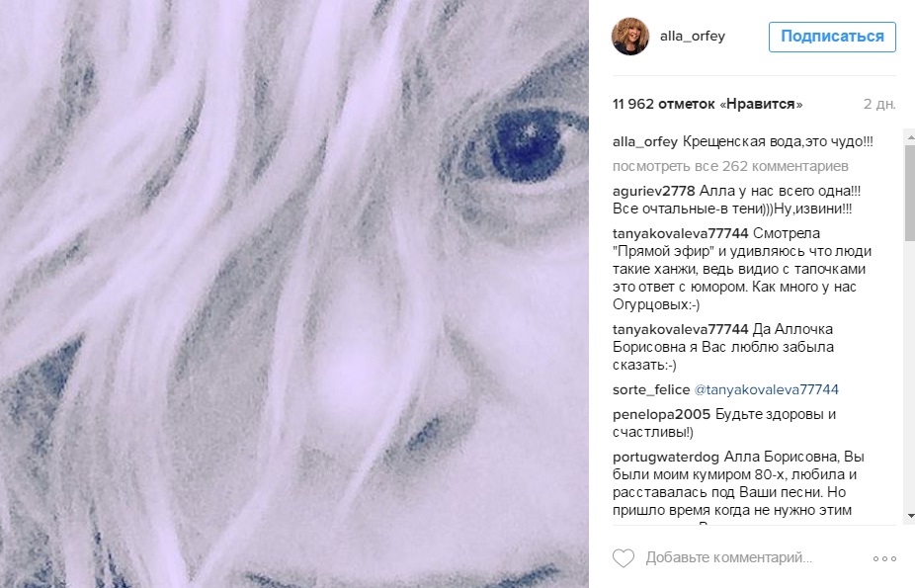Click the blue eye in the portrait image
This screenshot has width=915, height=588.
click(524, 144)
